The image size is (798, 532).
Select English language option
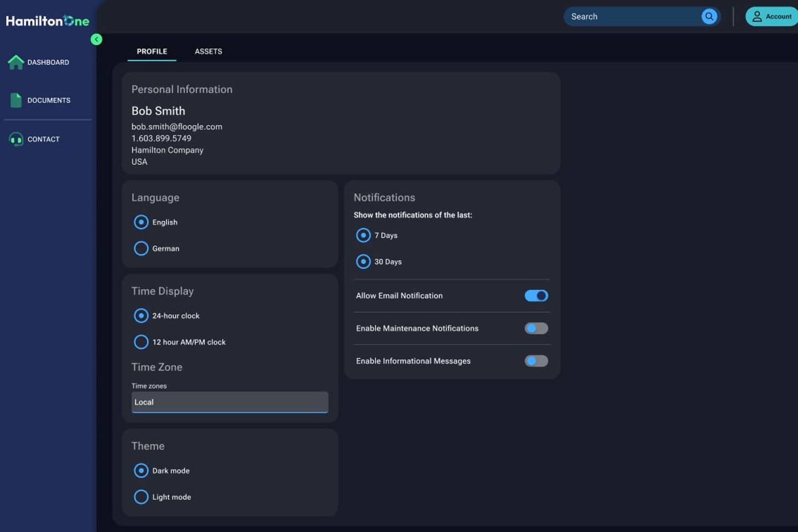click(x=141, y=222)
